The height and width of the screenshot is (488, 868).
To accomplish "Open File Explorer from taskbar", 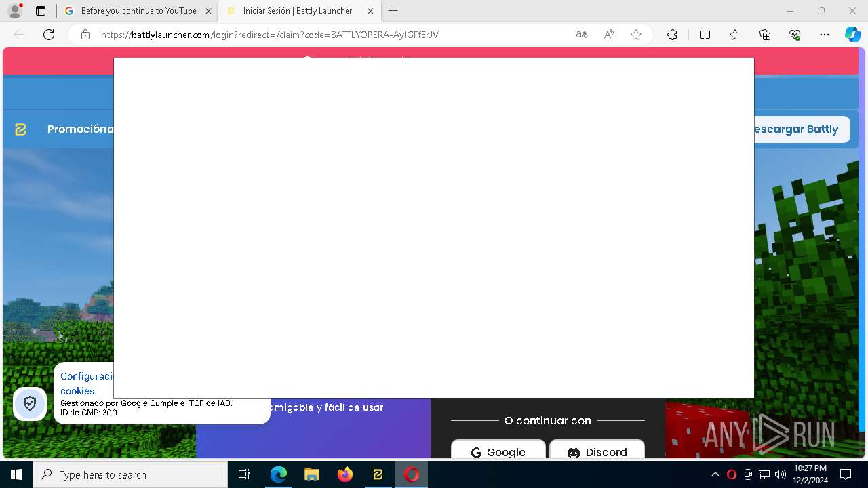I will pos(311,474).
